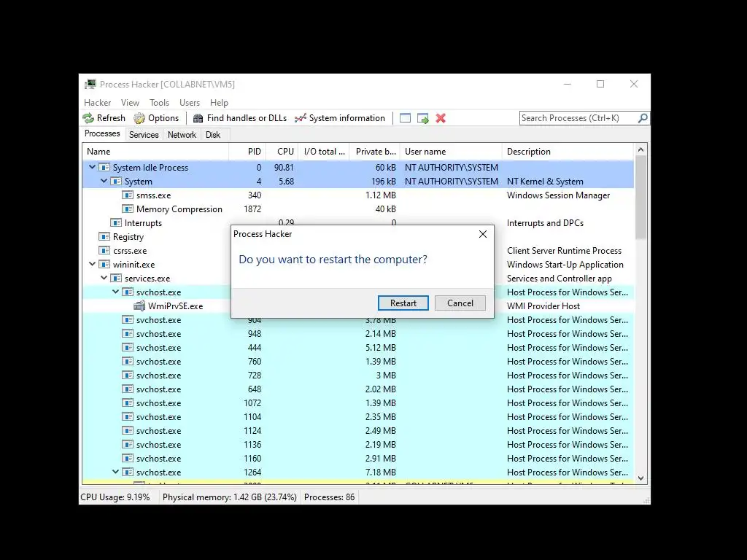Sort by the Private bytes column header
This screenshot has width=747, height=560.
(375, 152)
